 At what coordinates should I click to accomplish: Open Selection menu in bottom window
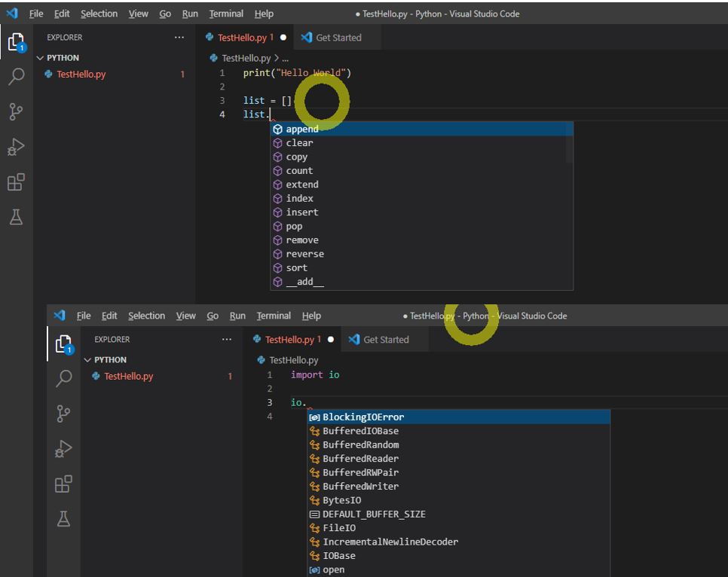[146, 316]
